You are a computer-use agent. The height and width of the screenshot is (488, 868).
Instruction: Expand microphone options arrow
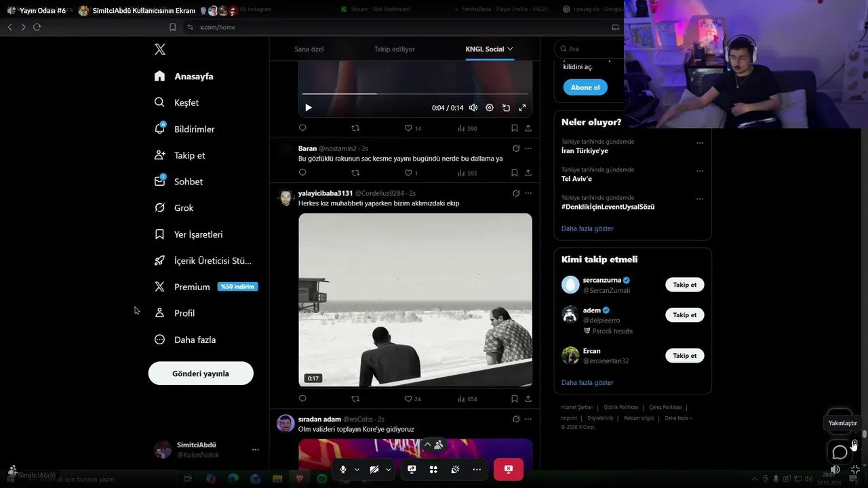[x=357, y=469]
